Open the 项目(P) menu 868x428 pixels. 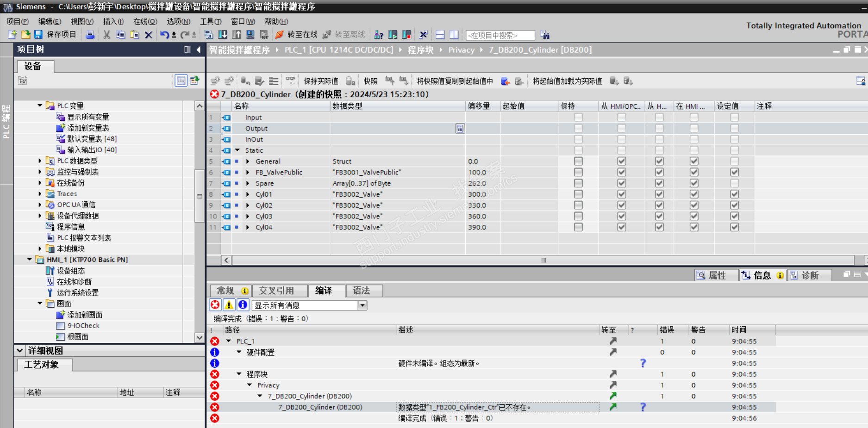tap(18, 21)
